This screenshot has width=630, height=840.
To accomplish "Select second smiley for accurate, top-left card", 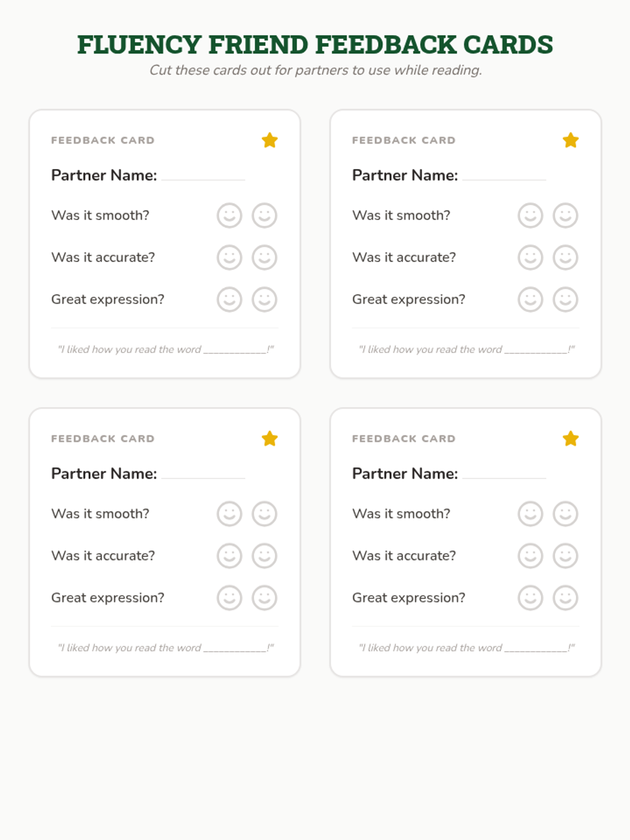I will 265,257.
